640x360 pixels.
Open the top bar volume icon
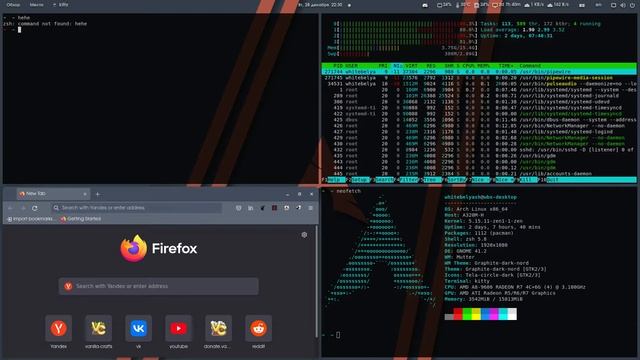[x=623, y=5]
